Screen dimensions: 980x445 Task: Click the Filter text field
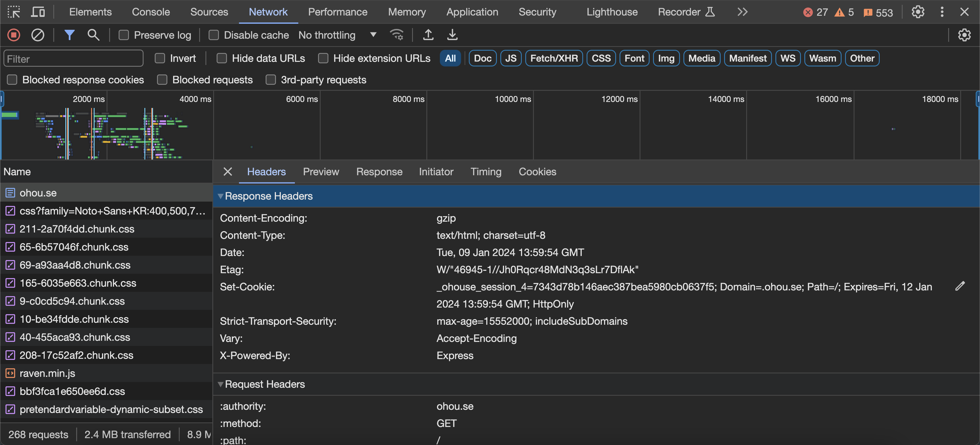(73, 59)
